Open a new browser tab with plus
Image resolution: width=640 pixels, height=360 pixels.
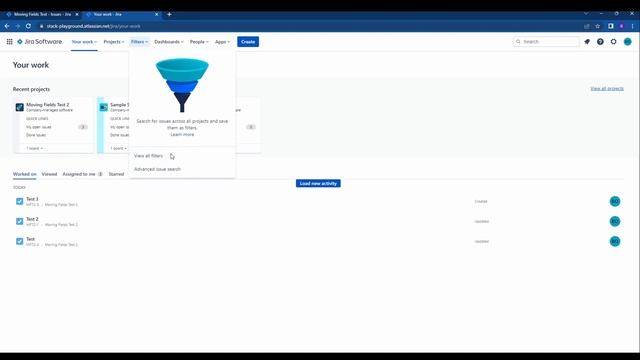pos(169,14)
